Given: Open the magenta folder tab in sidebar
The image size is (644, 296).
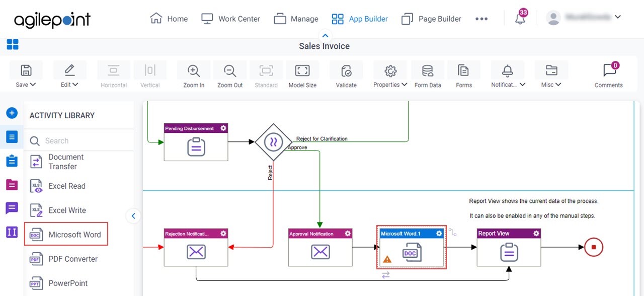Looking at the screenshot, I should pos(12,185).
